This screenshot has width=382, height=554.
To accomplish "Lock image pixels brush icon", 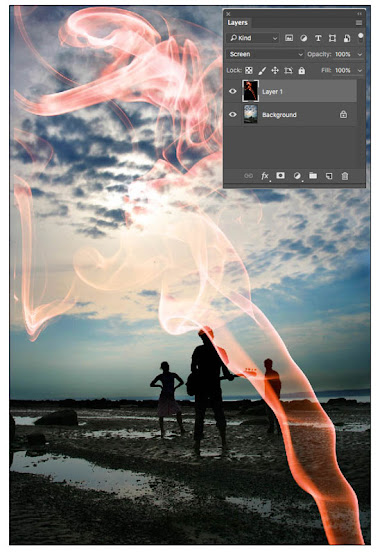I will tap(262, 71).
